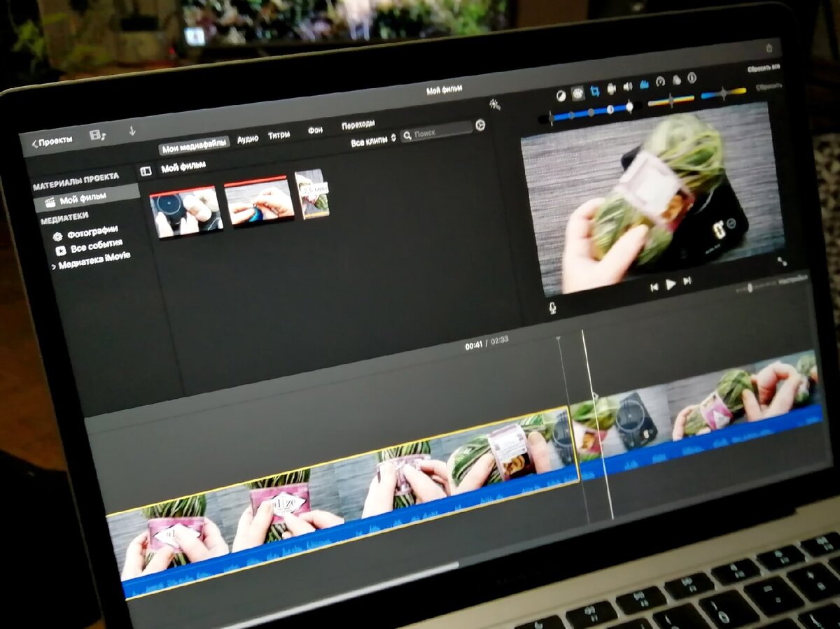Image resolution: width=840 pixels, height=629 pixels.
Task: Open the stabilization camera icon
Action: [x=611, y=88]
